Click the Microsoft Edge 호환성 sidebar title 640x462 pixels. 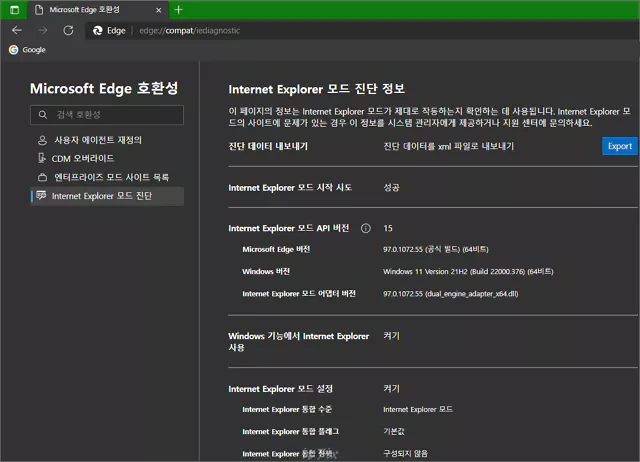click(x=104, y=88)
